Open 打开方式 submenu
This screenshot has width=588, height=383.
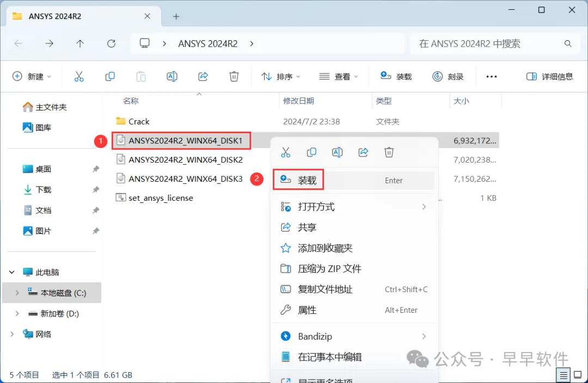(x=354, y=207)
